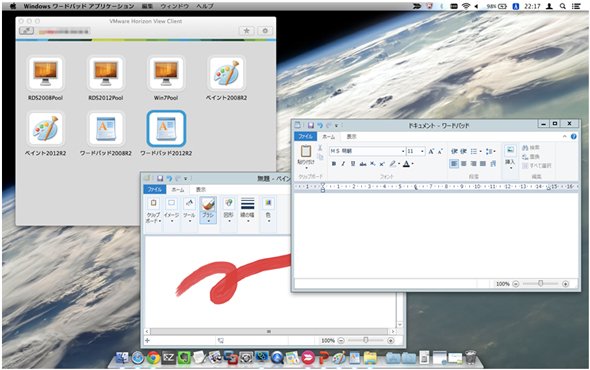
Task: Toggle Italic formatting in WordPad
Action: click(343, 164)
